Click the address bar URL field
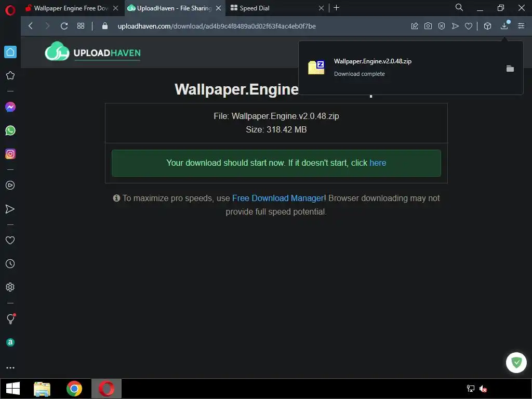The height and width of the screenshot is (399, 532). click(217, 26)
